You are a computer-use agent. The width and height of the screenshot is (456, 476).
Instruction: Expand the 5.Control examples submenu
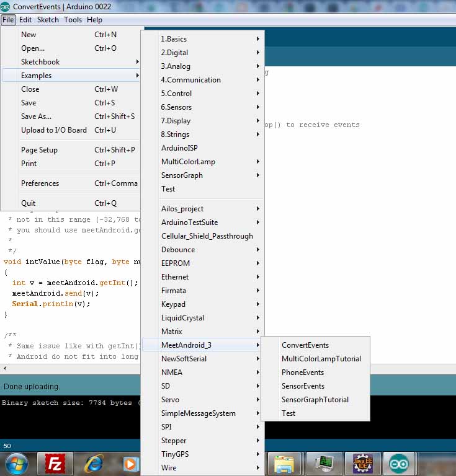(203, 94)
